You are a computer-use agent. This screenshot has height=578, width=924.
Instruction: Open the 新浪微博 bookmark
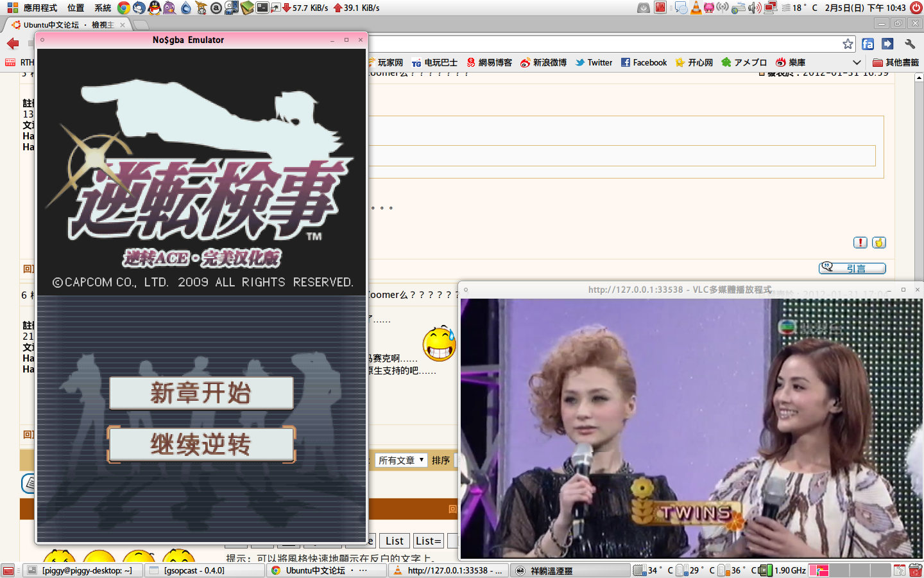tap(543, 62)
